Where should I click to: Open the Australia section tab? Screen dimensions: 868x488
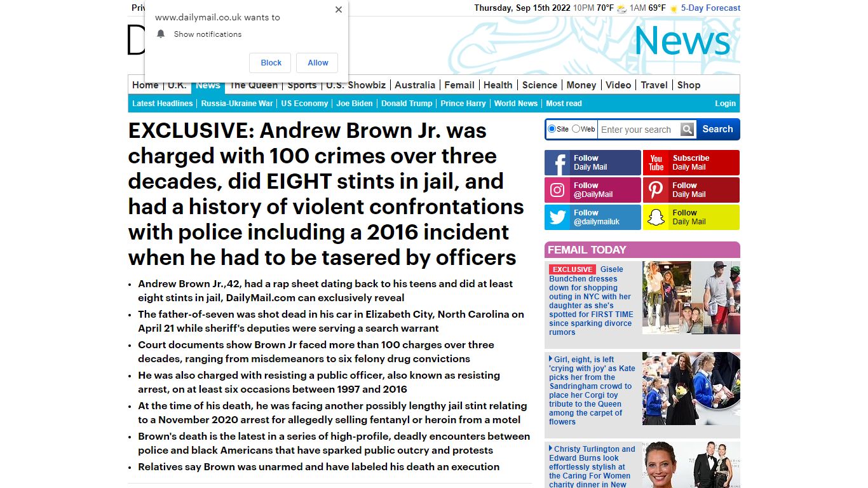(415, 85)
